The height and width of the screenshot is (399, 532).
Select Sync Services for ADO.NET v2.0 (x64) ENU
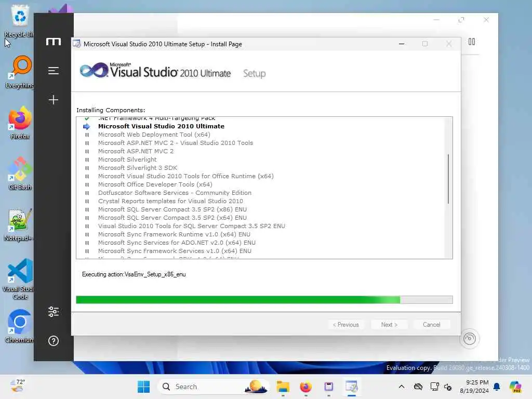point(177,243)
